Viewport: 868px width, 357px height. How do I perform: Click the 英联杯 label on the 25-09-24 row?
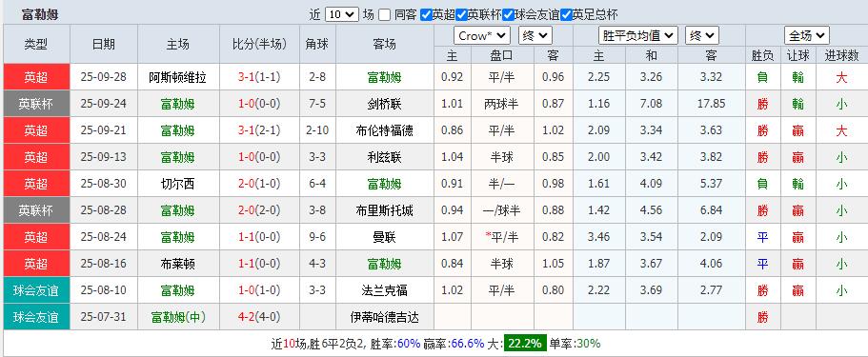tap(36, 104)
